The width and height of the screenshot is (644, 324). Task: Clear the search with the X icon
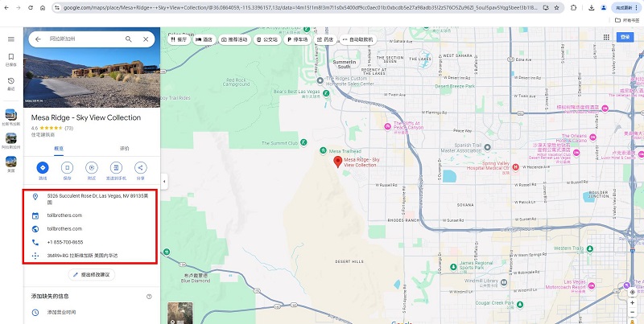(x=146, y=39)
